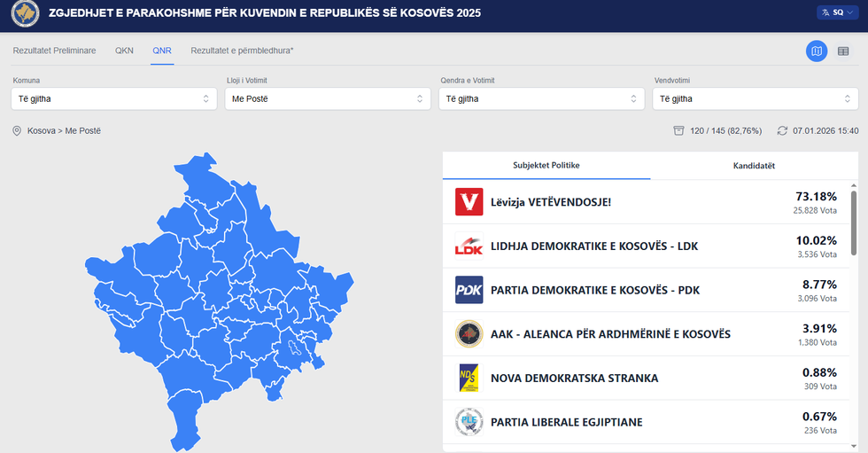This screenshot has height=453, width=868.
Task: Click the Nova Demokratska Stranka logo
Action: [x=469, y=378]
